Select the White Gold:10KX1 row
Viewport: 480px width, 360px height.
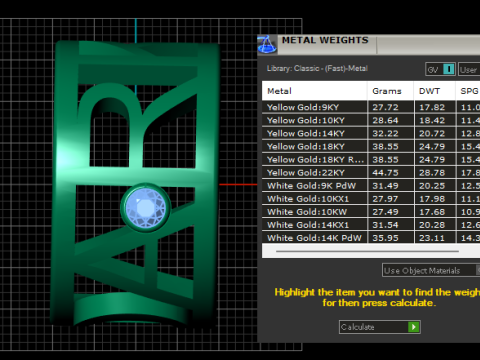[371, 199]
